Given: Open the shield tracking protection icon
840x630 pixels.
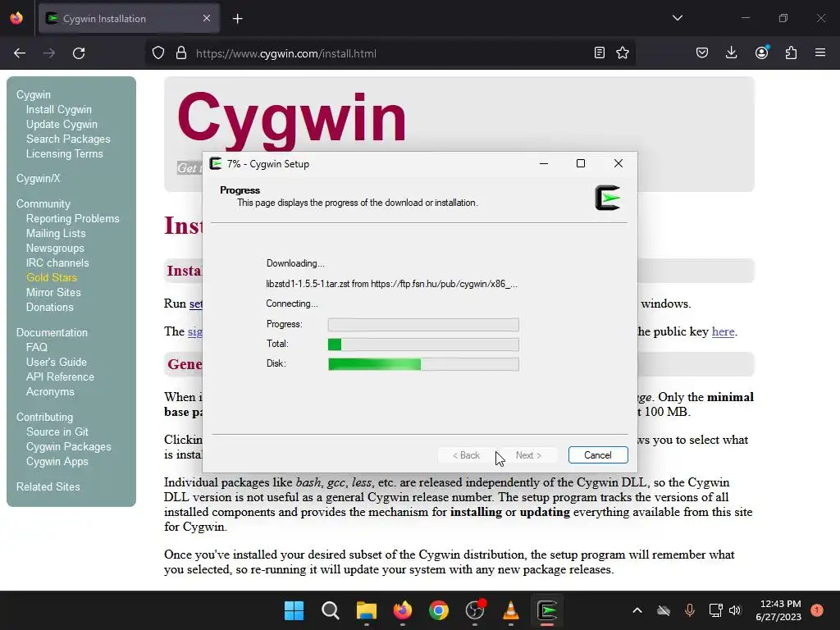Looking at the screenshot, I should 158,53.
